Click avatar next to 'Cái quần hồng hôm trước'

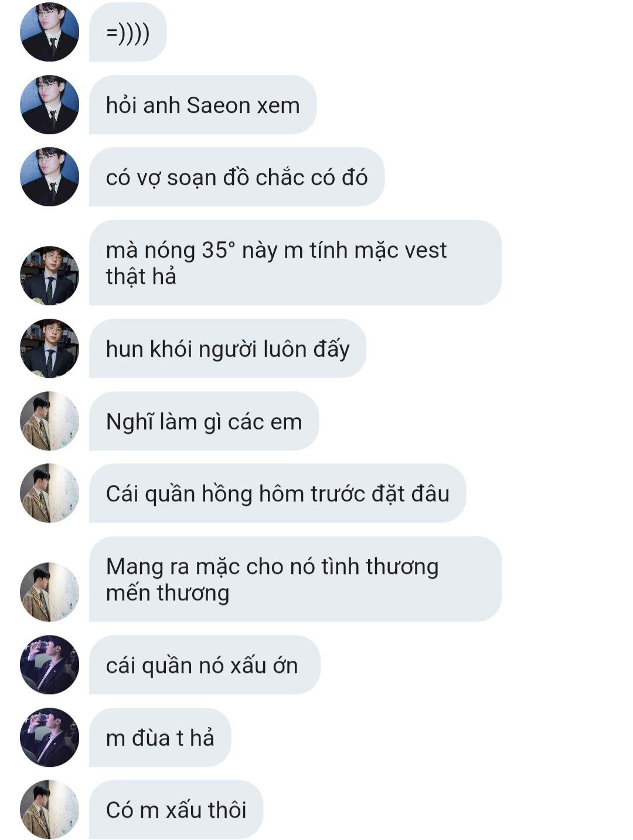pyautogui.click(x=49, y=493)
